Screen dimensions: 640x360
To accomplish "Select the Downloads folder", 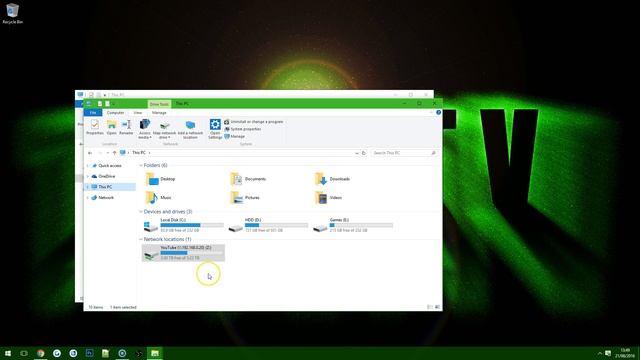I will point(332,179).
